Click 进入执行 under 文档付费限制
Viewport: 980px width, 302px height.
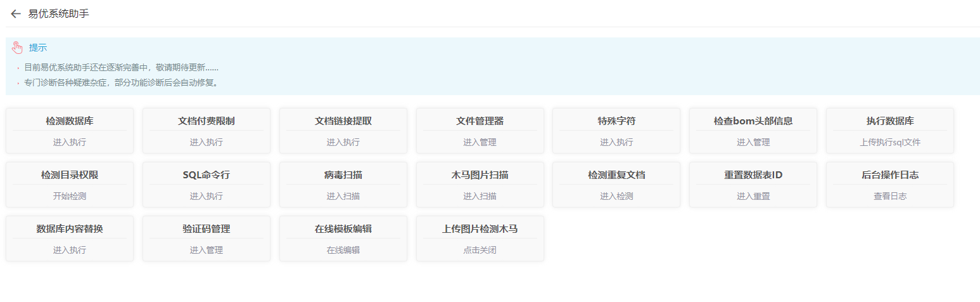point(206,142)
